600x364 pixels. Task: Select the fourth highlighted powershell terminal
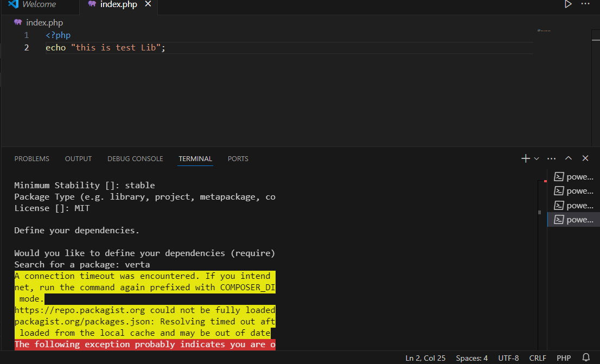[x=573, y=220]
